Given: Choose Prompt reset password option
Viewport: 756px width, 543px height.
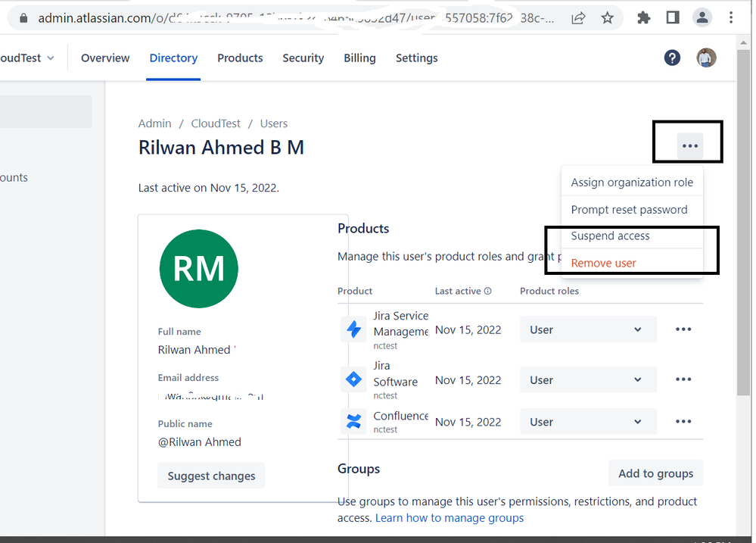Looking at the screenshot, I should (632, 210).
